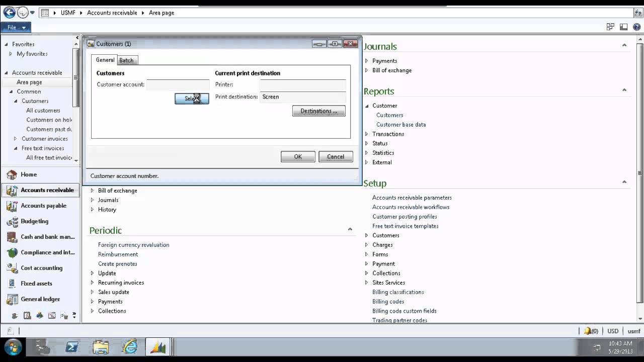Open the Home module icon
This screenshot has height=362, width=644.
12,174
